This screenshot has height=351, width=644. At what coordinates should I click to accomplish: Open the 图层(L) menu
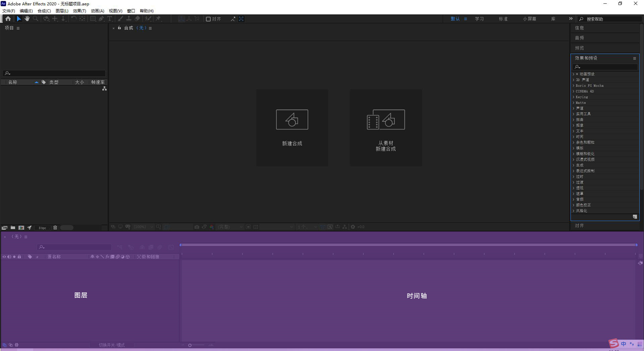[62, 11]
